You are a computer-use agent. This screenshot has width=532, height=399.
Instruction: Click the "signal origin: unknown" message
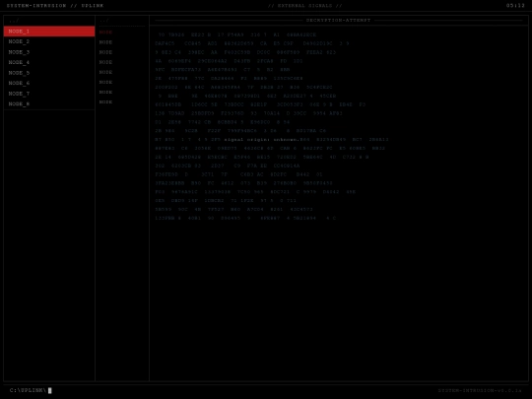point(262,140)
